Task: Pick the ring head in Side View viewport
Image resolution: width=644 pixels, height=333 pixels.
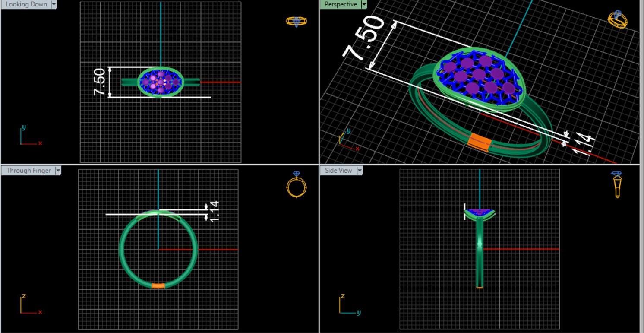Action: (480, 212)
